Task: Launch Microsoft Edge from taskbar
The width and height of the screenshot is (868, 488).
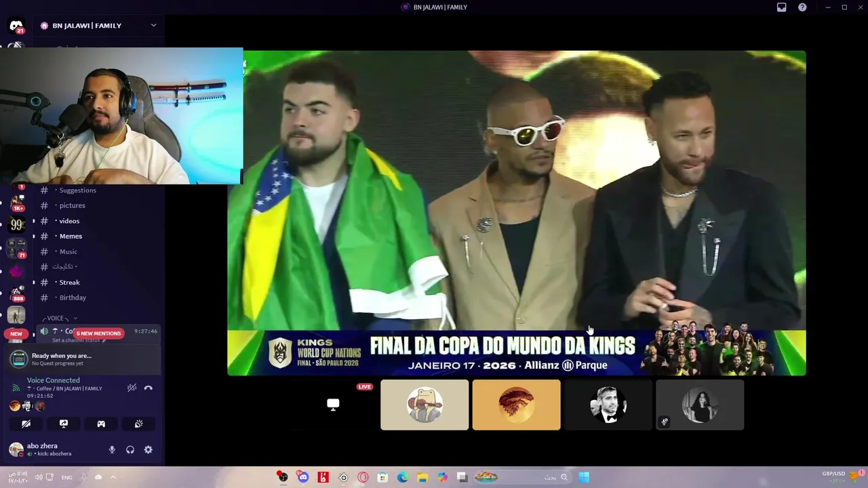Action: [403, 477]
